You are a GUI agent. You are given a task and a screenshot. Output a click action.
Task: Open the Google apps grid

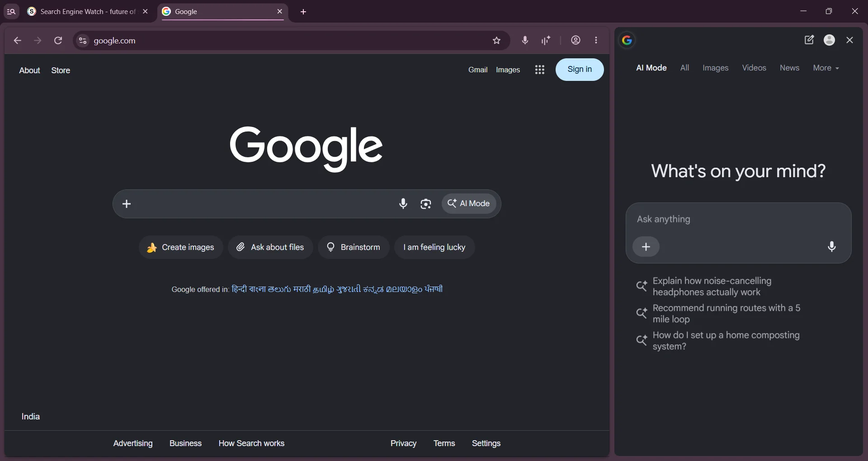click(x=540, y=70)
